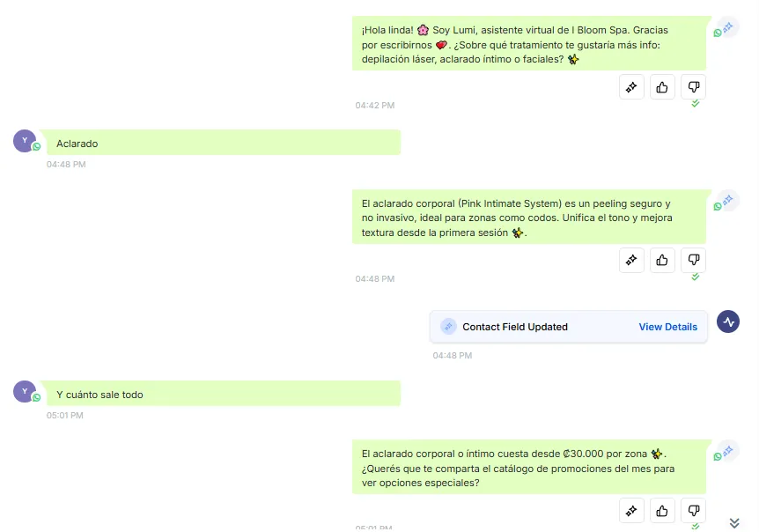
Task: Click AI bot badge beside the greeting message
Action: 726,28
